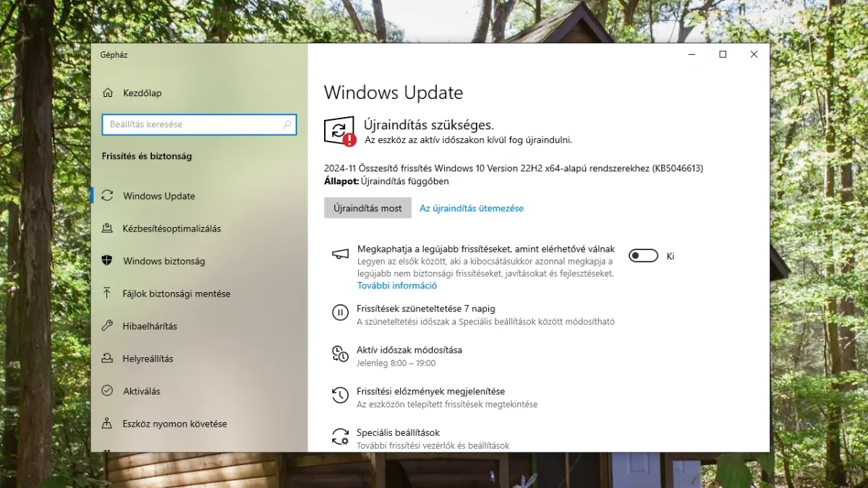868x488 pixels.
Task: Click the Beállítás keresése search field
Action: [199, 124]
